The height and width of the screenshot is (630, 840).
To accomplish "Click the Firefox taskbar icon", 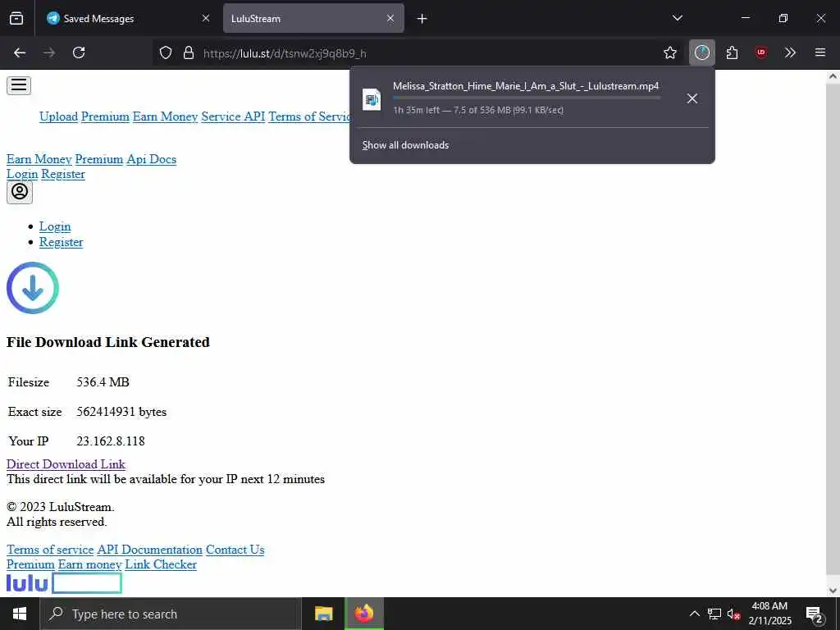I will pyautogui.click(x=363, y=614).
